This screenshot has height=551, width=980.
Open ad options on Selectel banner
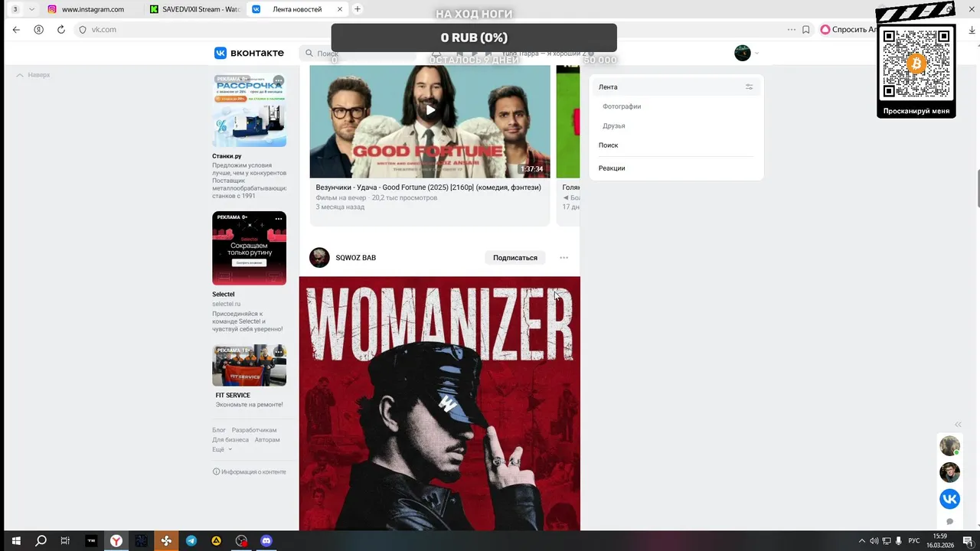[279, 219]
